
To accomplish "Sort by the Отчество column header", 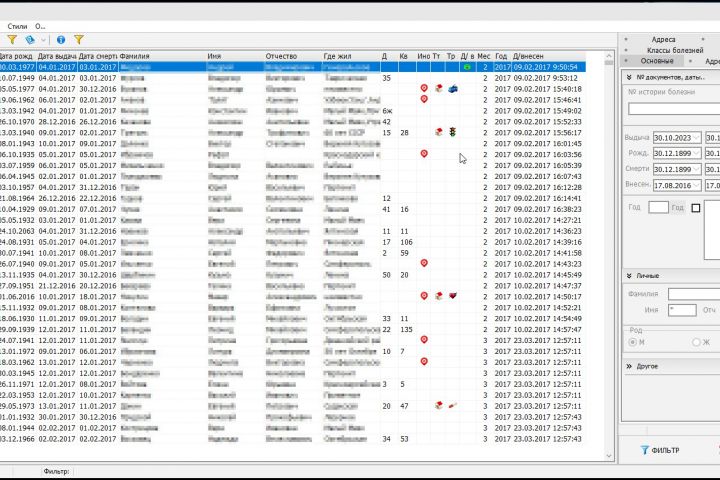I will [x=281, y=56].
